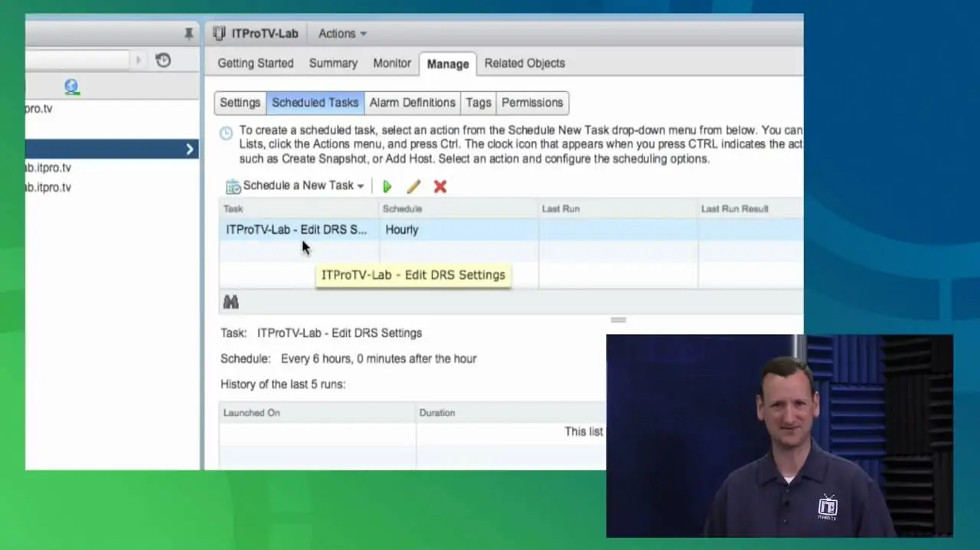Screen dimensions: 980x550
Task: Click the ITProTV-Lab title text
Action: [x=265, y=34]
